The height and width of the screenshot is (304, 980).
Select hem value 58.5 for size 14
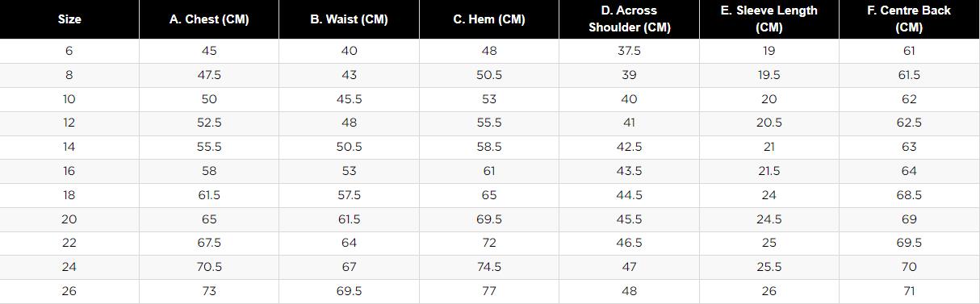489,148
